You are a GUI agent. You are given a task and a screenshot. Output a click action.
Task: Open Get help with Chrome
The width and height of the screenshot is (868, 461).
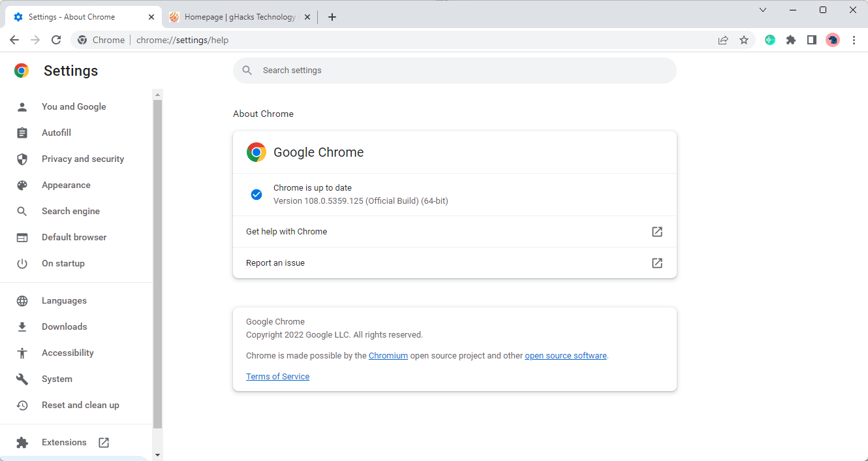pos(455,231)
